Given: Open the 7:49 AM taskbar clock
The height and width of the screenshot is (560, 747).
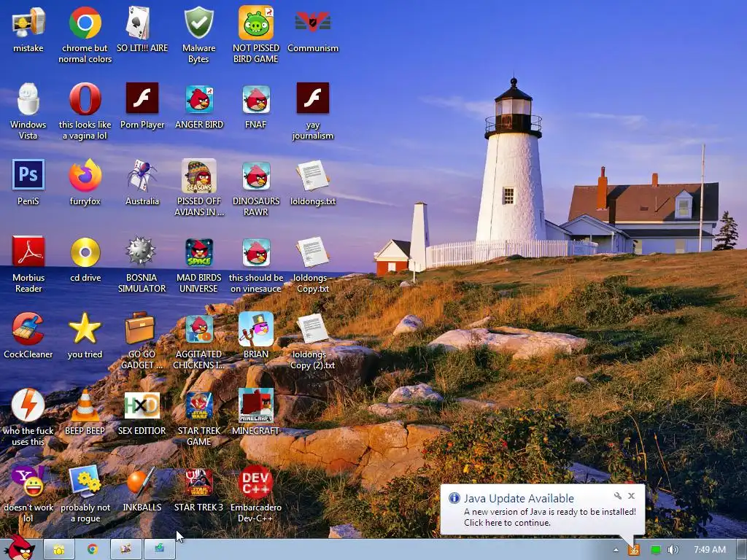Looking at the screenshot, I should tap(710, 550).
